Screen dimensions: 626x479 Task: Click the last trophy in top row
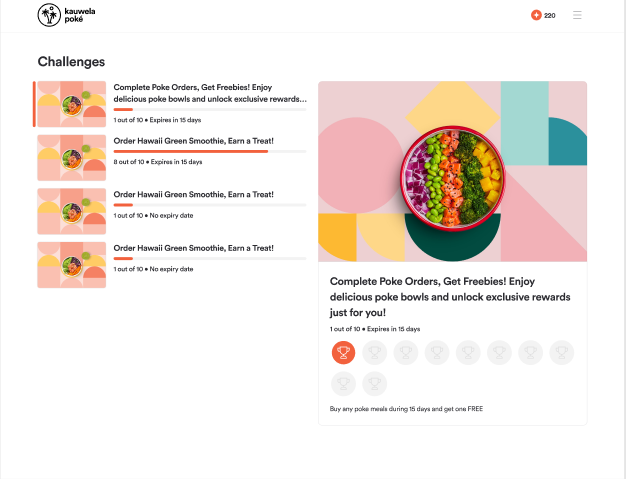(x=561, y=352)
